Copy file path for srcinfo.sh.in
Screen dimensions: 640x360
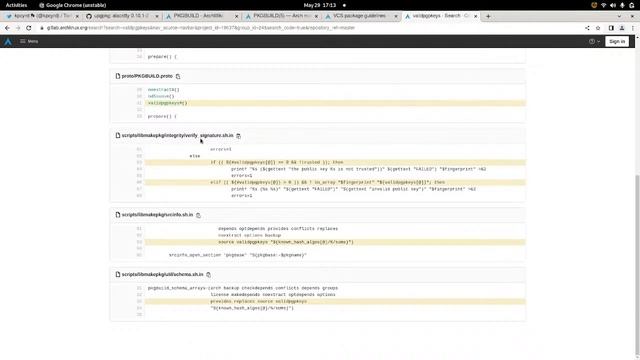point(198,215)
